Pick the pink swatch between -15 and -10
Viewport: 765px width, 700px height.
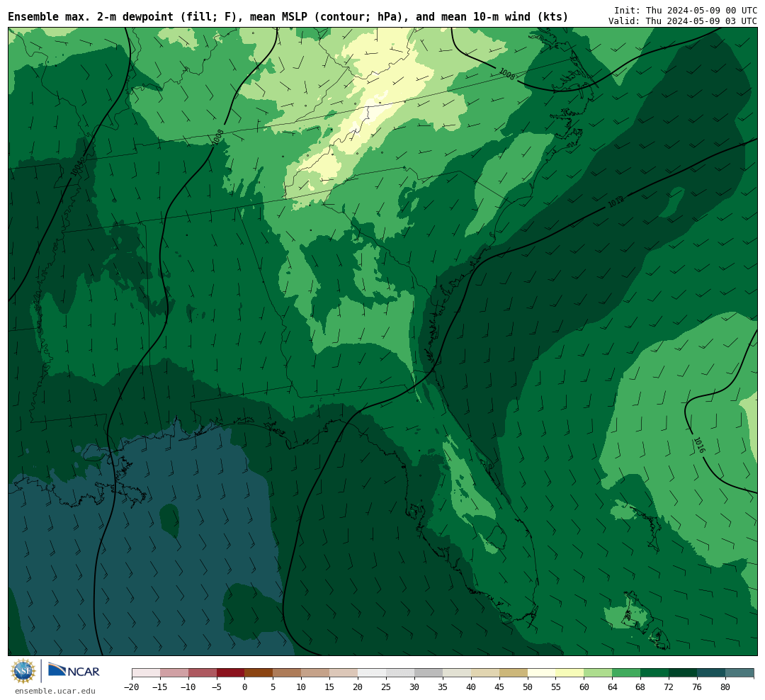pos(174,673)
